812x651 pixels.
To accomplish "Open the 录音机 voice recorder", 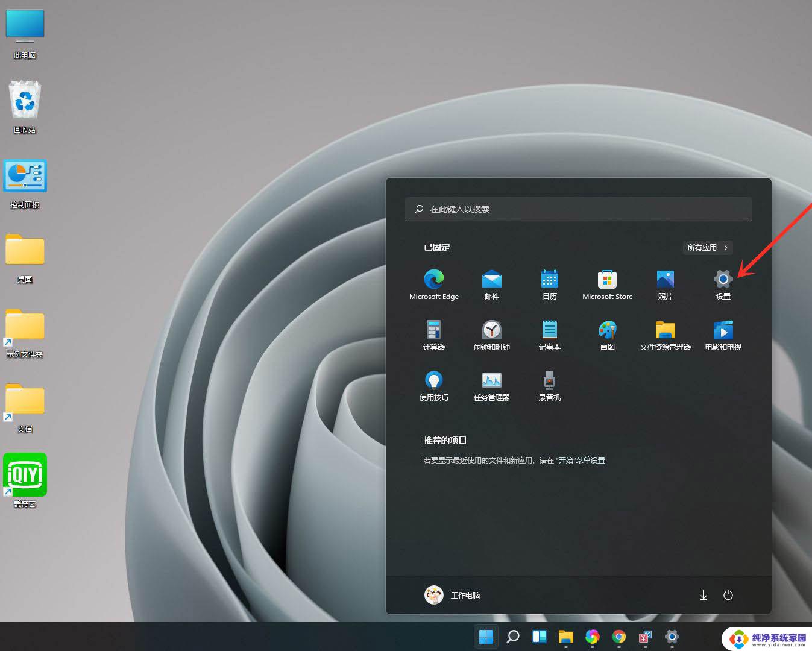I will (x=550, y=386).
